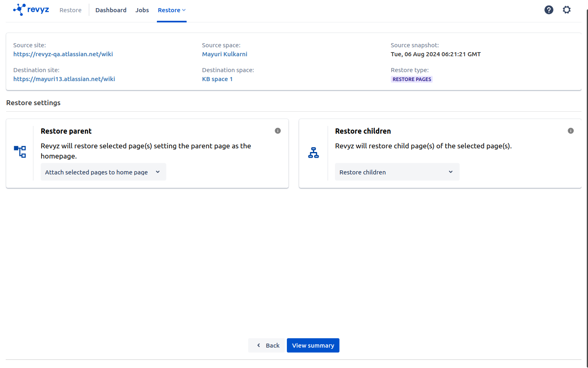Screen dimensions: 588x368
Task: Click the Restore children hierarchy icon
Action: [x=313, y=153]
